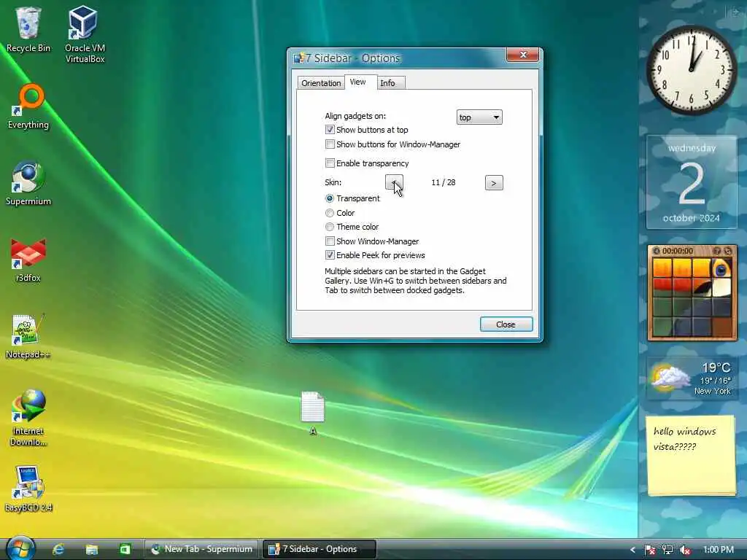Click the weather gadget sun-cloud icon
Image resolution: width=747 pixels, height=560 pixels.
[670, 378]
